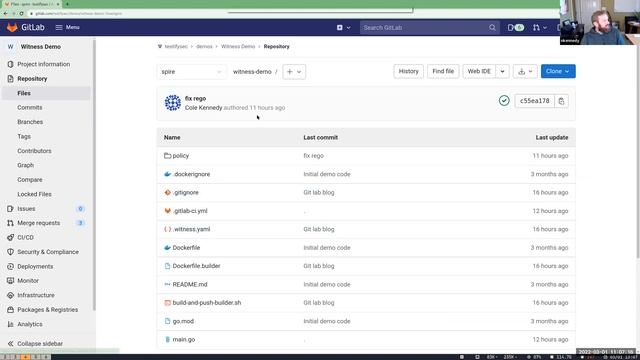Click Witness Demo breadcrumb link

pyautogui.click(x=238, y=47)
